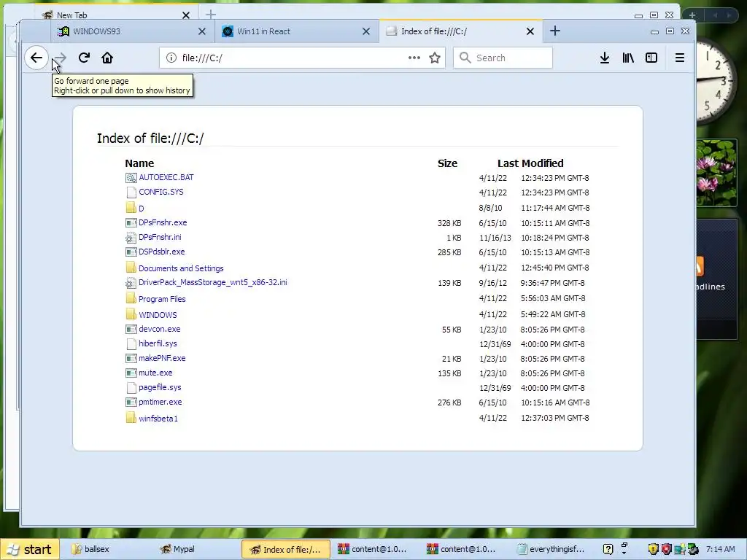Viewport: 747px width, 560px height.
Task: Open the Program Files folder
Action: point(162,299)
